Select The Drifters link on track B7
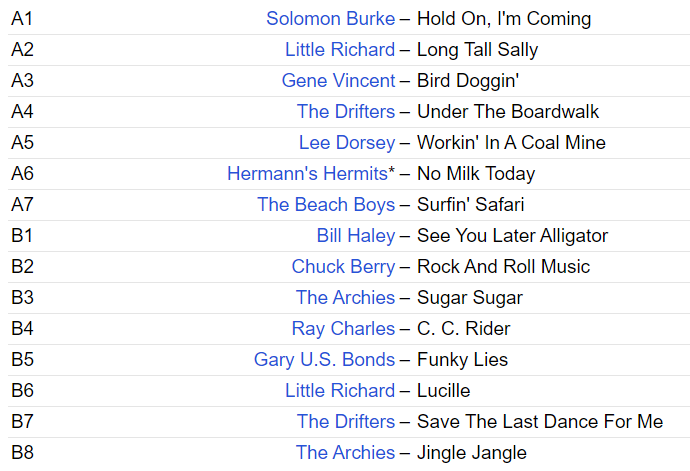 (x=346, y=421)
